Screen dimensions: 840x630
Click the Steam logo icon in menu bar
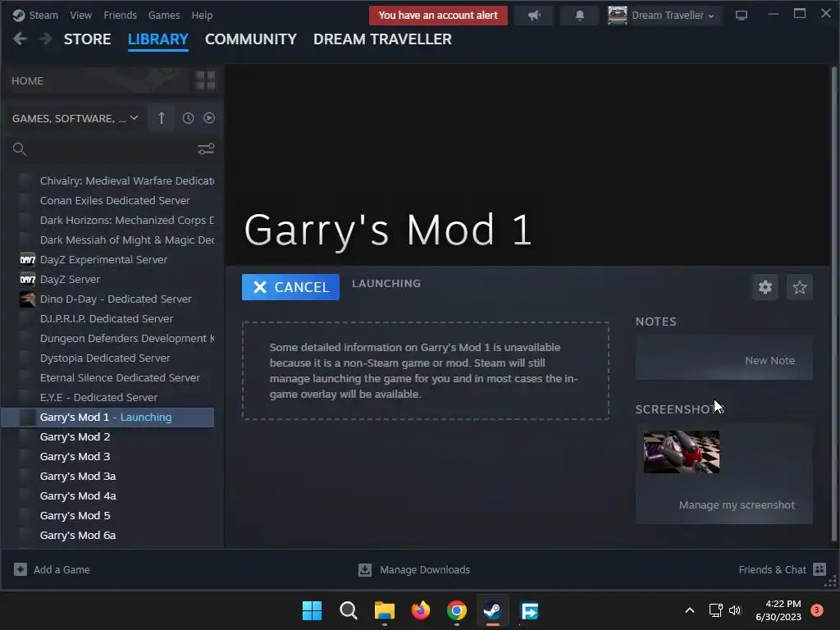coord(19,15)
